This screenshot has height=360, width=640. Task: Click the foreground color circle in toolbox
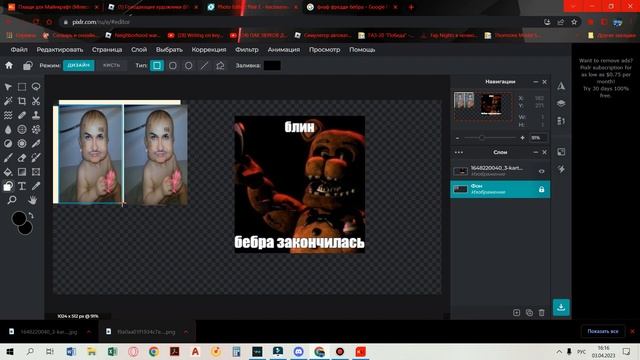click(x=19, y=218)
